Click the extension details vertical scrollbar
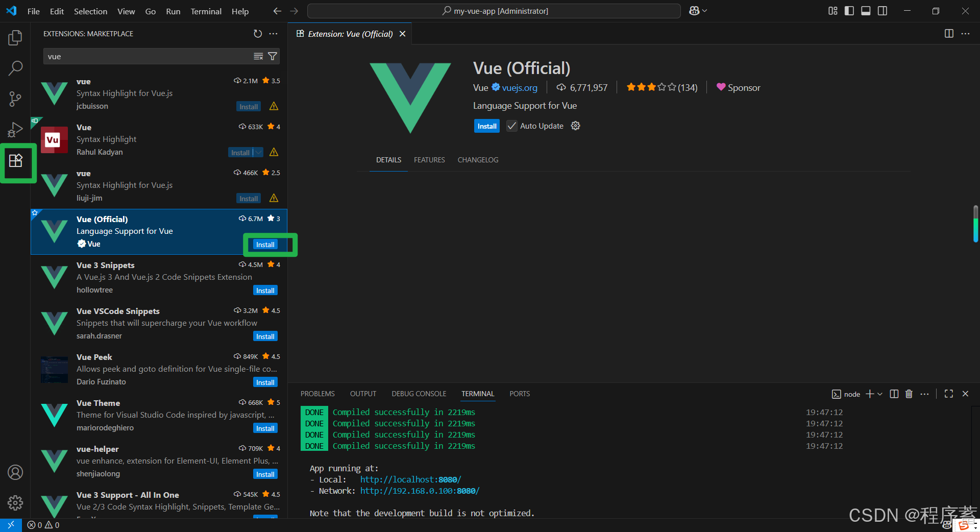This screenshot has width=980, height=532. 975,224
